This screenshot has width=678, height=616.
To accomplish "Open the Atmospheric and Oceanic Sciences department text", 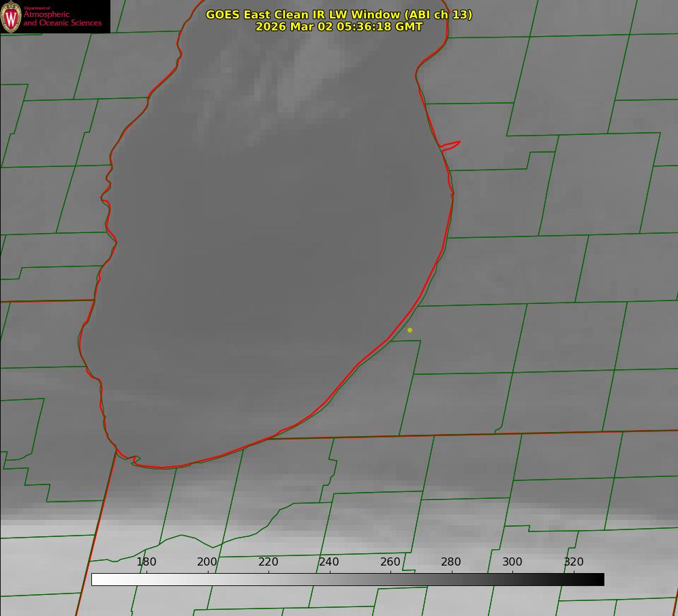I will (x=63, y=18).
